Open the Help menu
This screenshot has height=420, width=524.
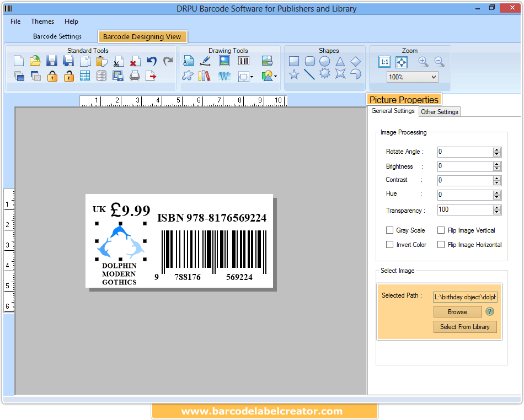[x=71, y=21]
